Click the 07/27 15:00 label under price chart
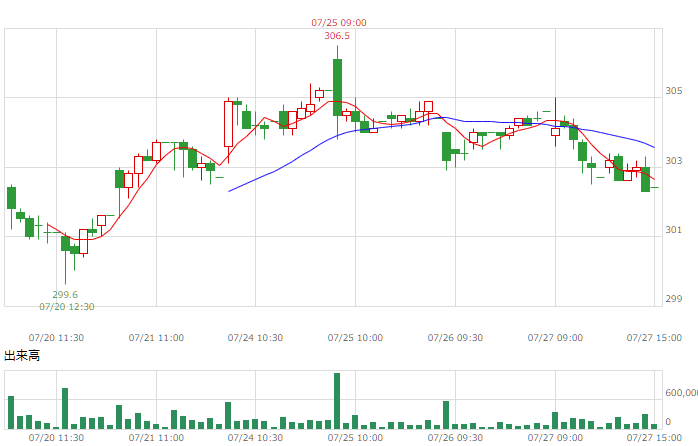This screenshot has height=446, width=698. pyautogui.click(x=654, y=338)
